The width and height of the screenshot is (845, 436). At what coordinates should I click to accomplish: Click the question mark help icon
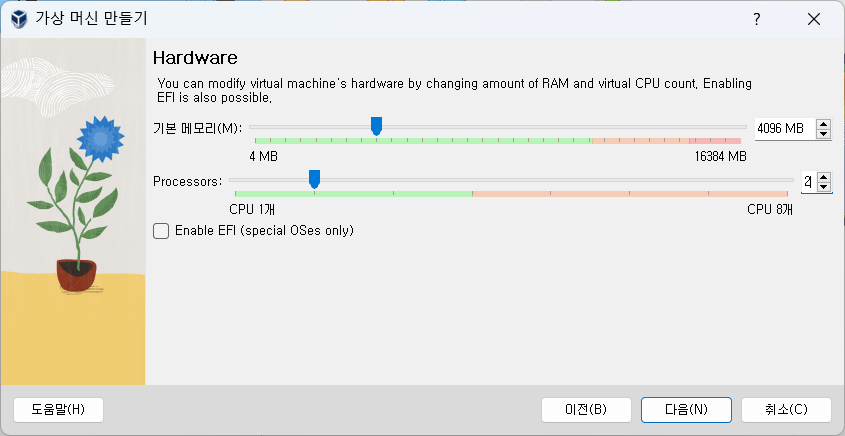757,20
